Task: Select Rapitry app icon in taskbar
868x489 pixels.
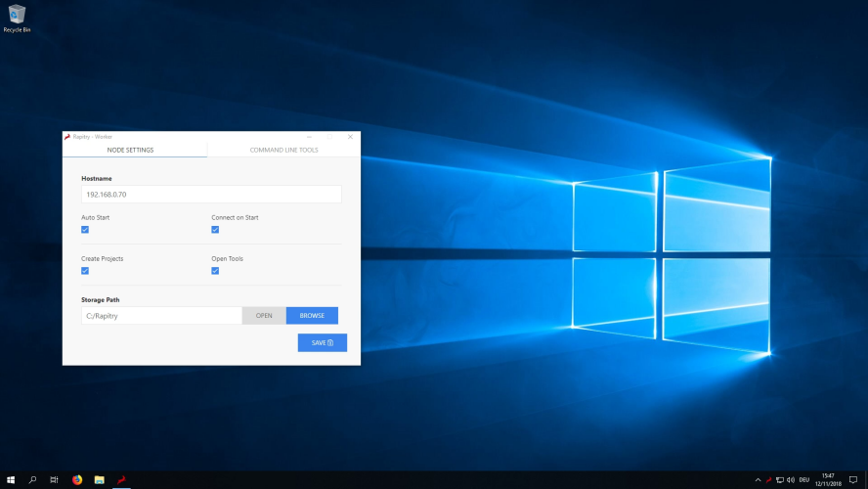Action: point(122,480)
